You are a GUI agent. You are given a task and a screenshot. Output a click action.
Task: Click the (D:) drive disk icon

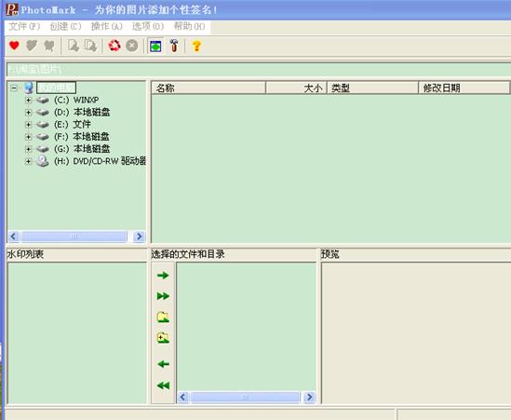coord(43,113)
